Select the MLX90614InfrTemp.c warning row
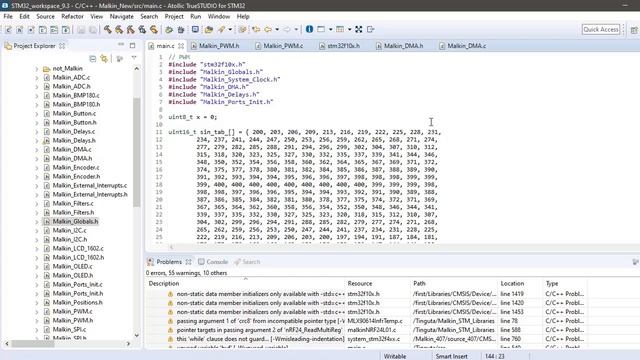The image size is (640, 360). [366, 321]
